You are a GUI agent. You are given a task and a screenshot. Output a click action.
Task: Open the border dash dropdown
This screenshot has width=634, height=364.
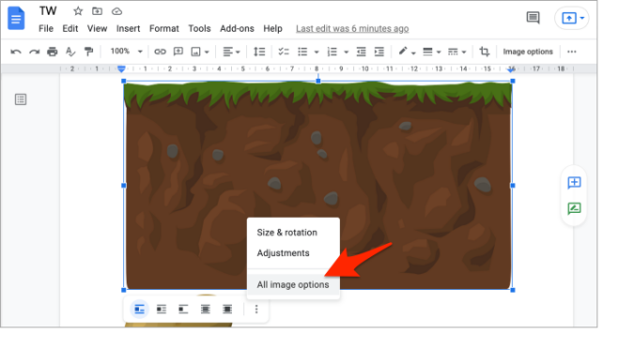tap(456, 52)
